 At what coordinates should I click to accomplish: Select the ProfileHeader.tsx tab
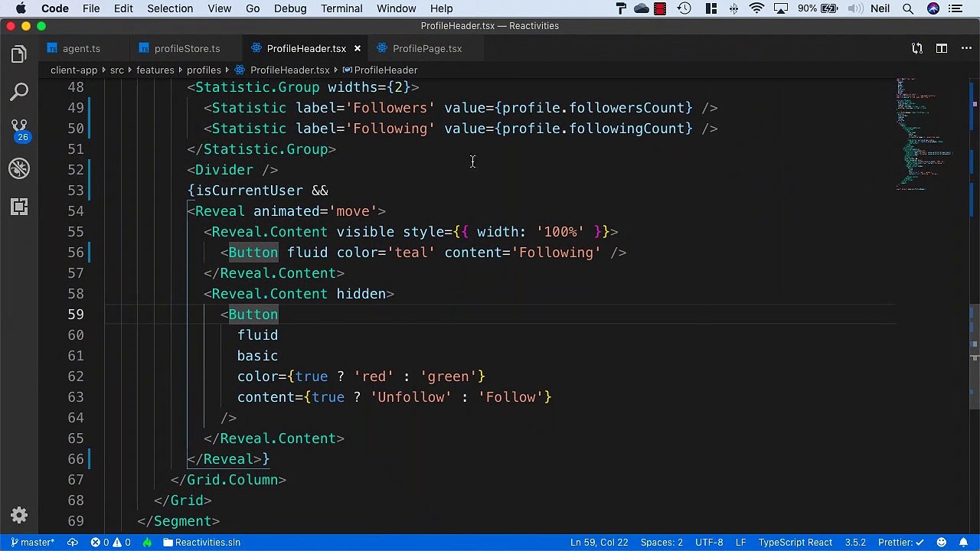[306, 48]
